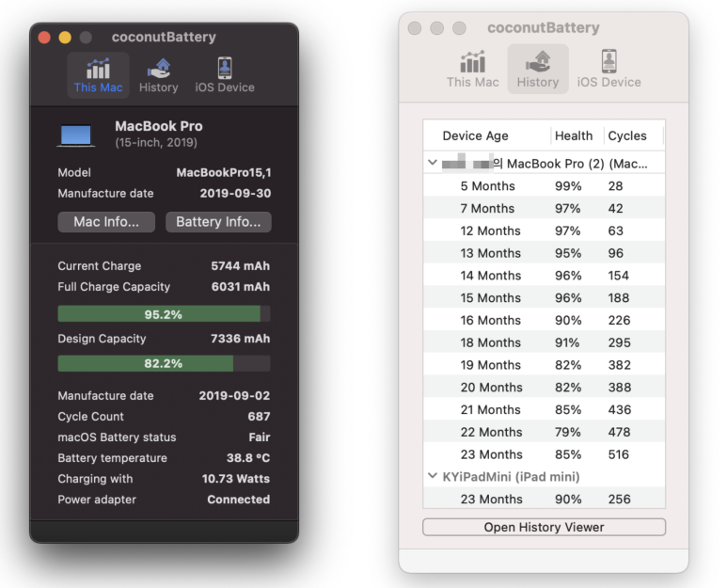Select the 18 Months history row
This screenshot has height=588, width=727.
[544, 342]
